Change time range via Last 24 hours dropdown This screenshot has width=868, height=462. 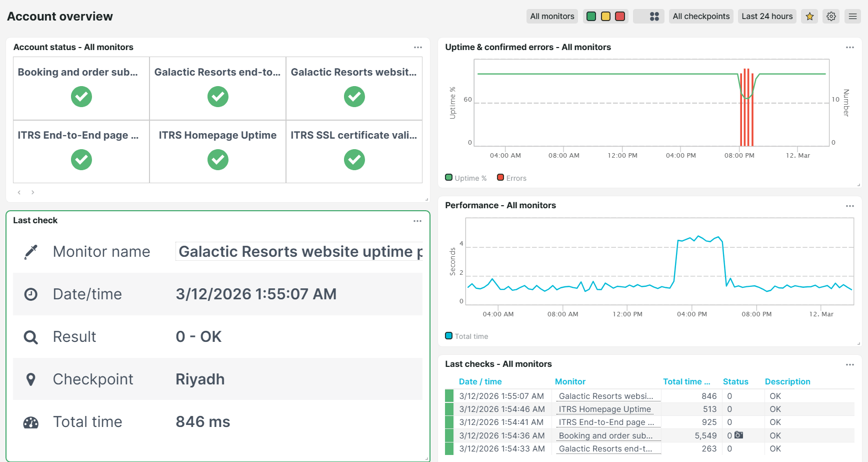767,16
